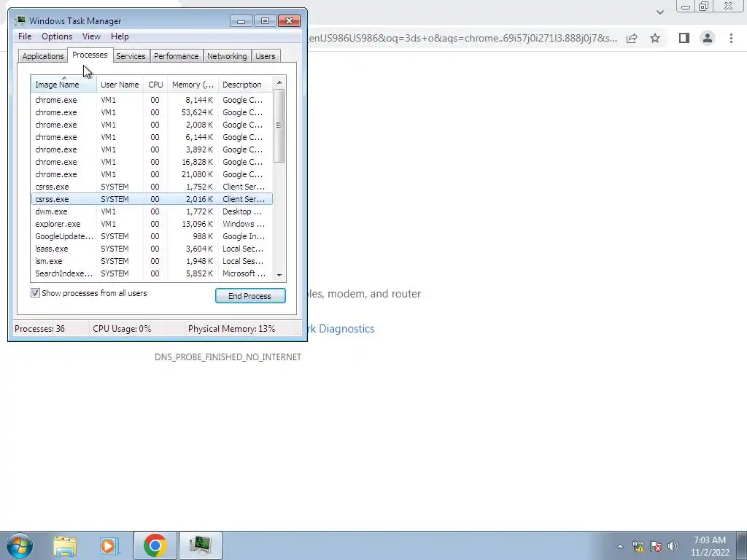
Task: Open the View menu
Action: click(x=91, y=36)
